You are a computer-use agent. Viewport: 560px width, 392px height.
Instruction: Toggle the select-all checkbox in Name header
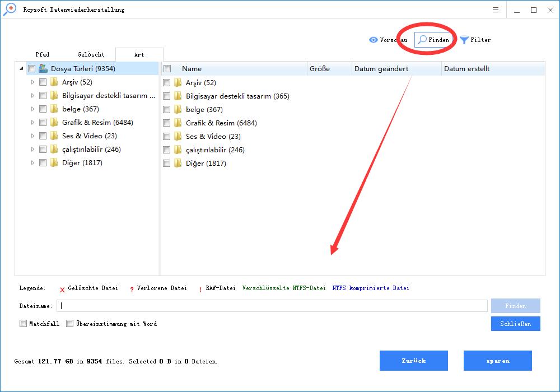coord(167,68)
